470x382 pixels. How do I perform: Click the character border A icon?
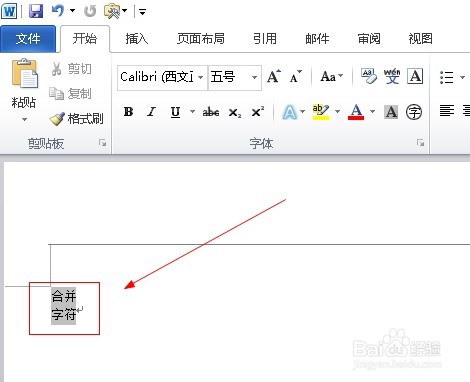click(x=415, y=76)
